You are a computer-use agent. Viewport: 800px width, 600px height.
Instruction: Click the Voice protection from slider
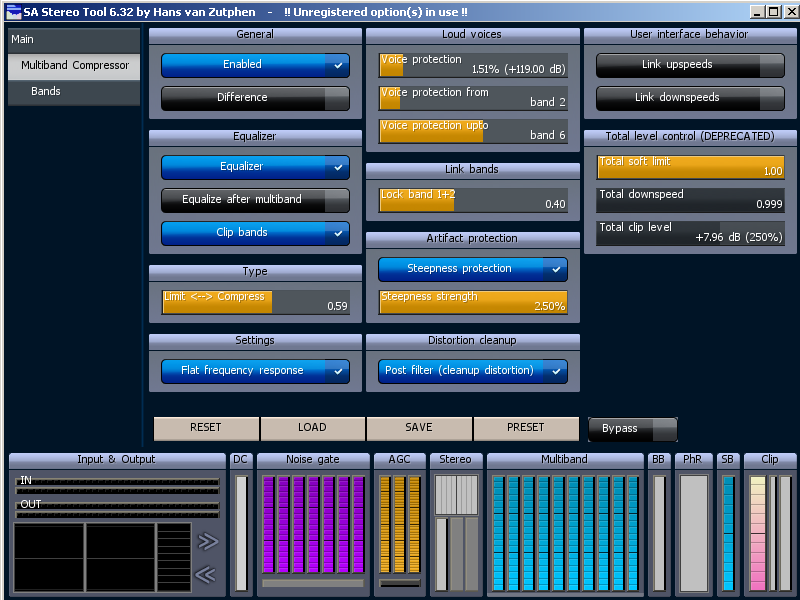[473, 98]
